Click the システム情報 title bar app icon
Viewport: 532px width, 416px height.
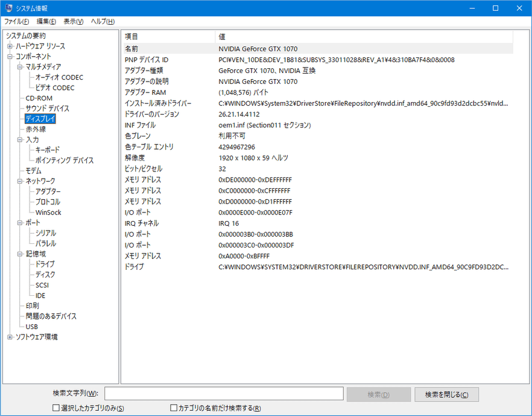(x=9, y=8)
